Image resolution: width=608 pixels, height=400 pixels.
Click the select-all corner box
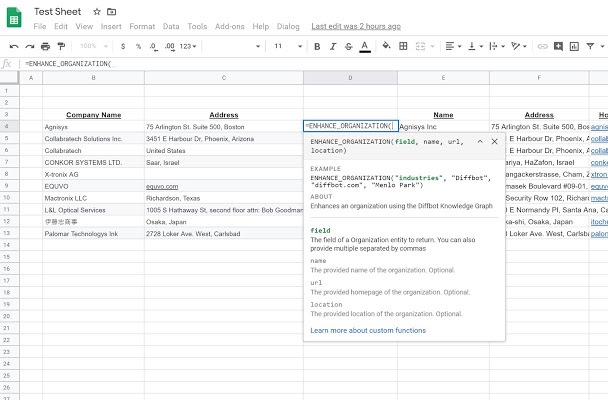click(9, 78)
